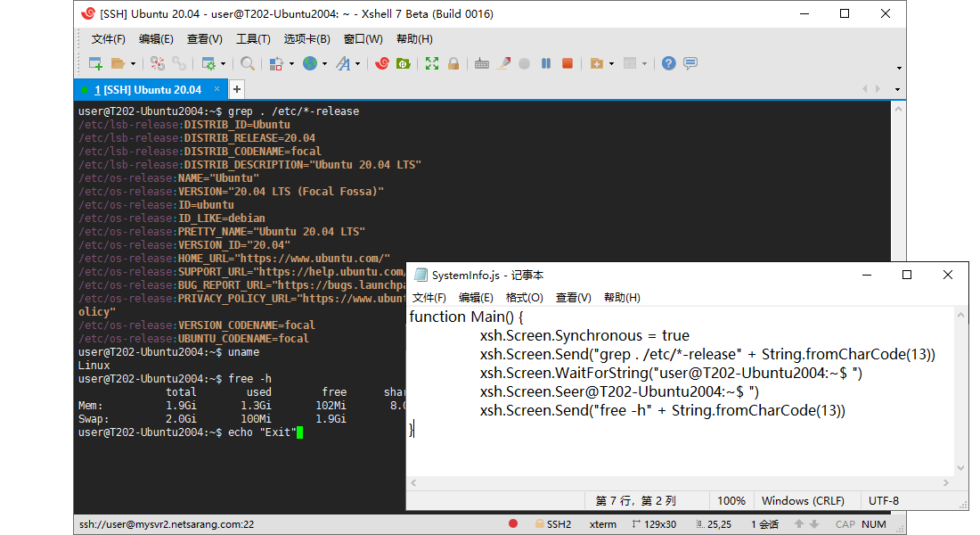Click the speech-bubble Feedback icon
Image resolution: width=980 pixels, height=535 pixels.
pos(690,63)
